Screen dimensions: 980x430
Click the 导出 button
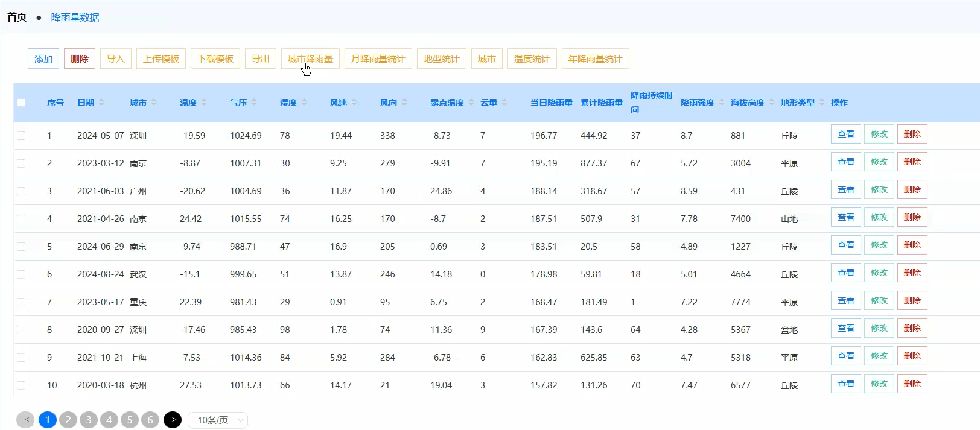(261, 58)
